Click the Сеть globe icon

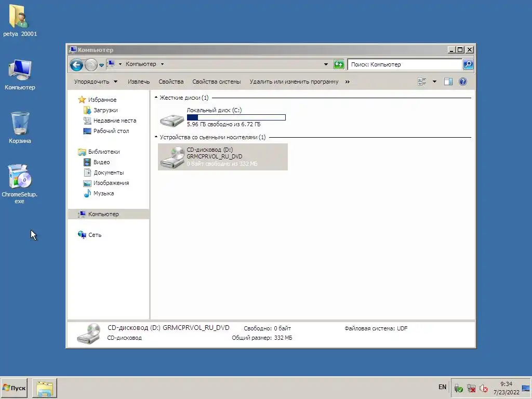pyautogui.click(x=82, y=234)
